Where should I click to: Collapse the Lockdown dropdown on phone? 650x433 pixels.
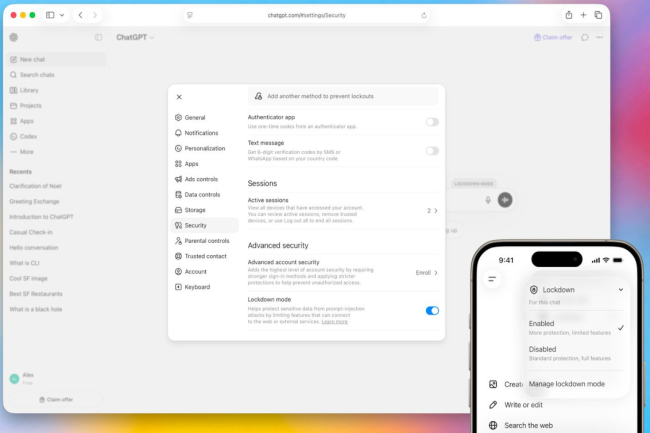(621, 290)
